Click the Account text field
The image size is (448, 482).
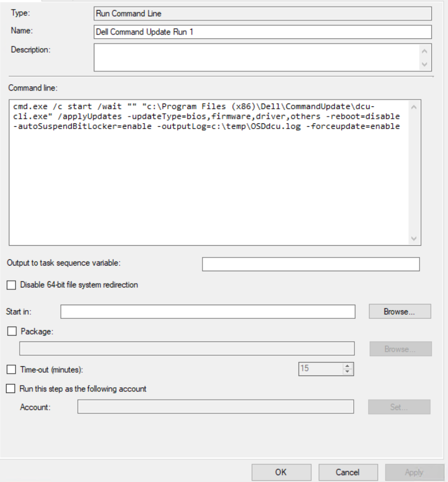click(x=216, y=407)
